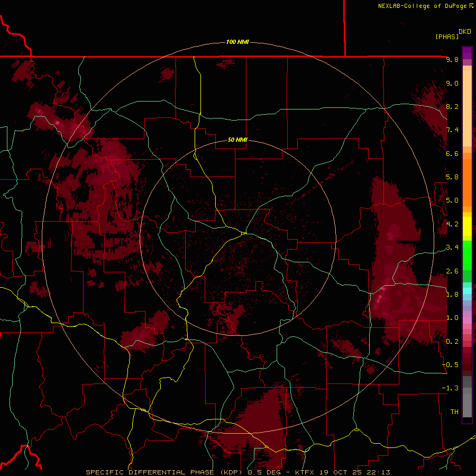This screenshot has width=476, height=476.
Task: Click the [PHAS] legend label
Action: 447,36
